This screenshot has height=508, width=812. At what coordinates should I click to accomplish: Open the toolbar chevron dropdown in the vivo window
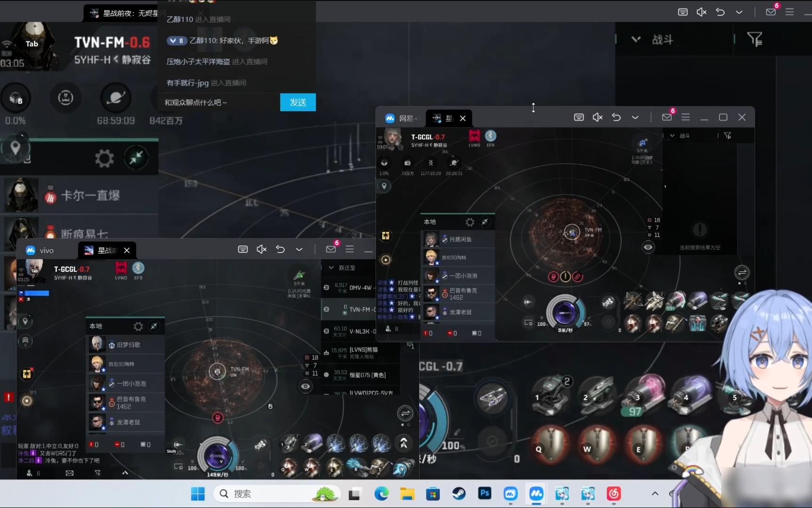299,249
